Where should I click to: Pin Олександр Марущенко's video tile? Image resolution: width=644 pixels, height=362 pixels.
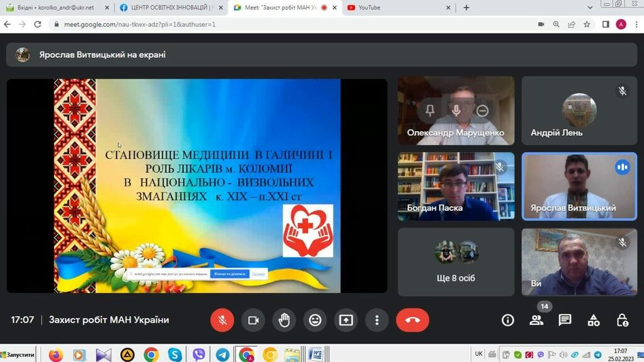point(430,111)
